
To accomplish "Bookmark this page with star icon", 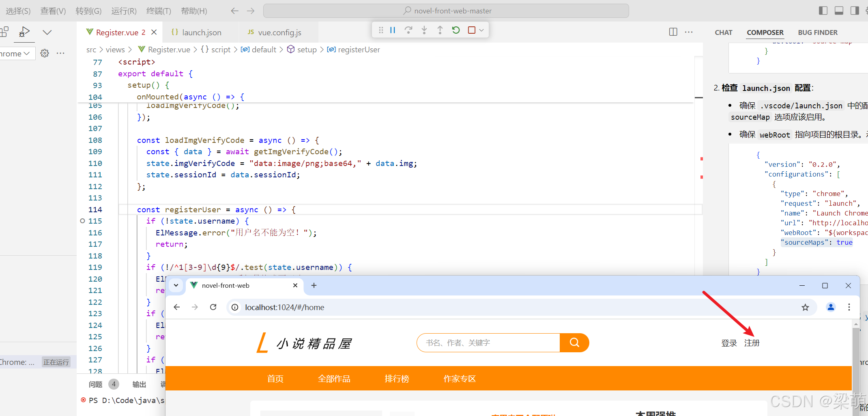I will [x=805, y=307].
